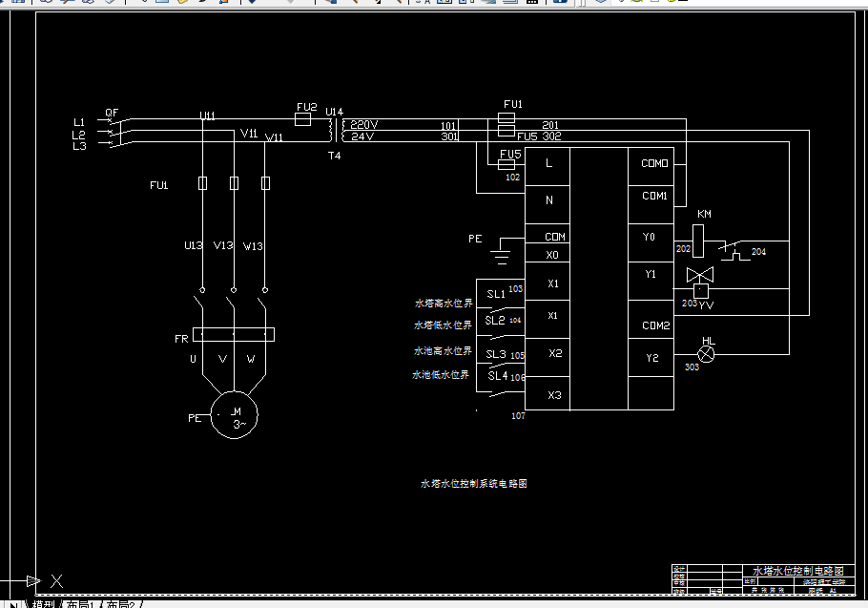This screenshot has height=608, width=868.
Task: Select wire number 202
Action: point(683,248)
